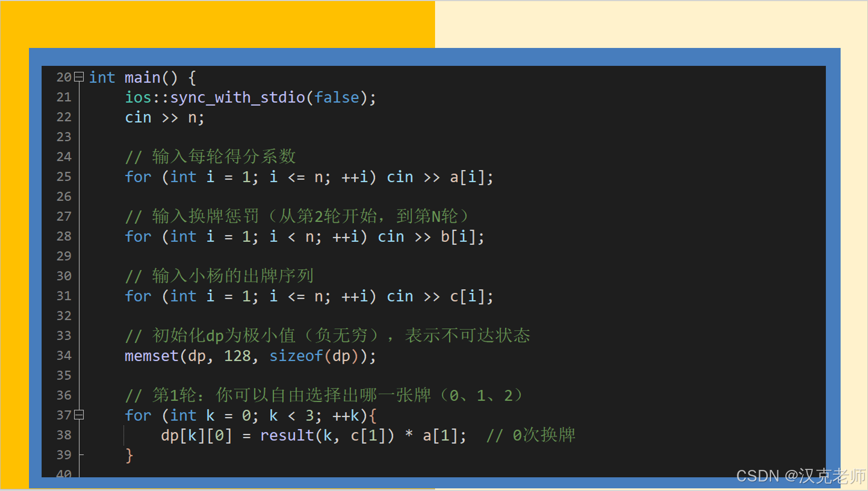
Task: Click the 'ios' identifier on line 21
Action: pyautogui.click(x=138, y=97)
